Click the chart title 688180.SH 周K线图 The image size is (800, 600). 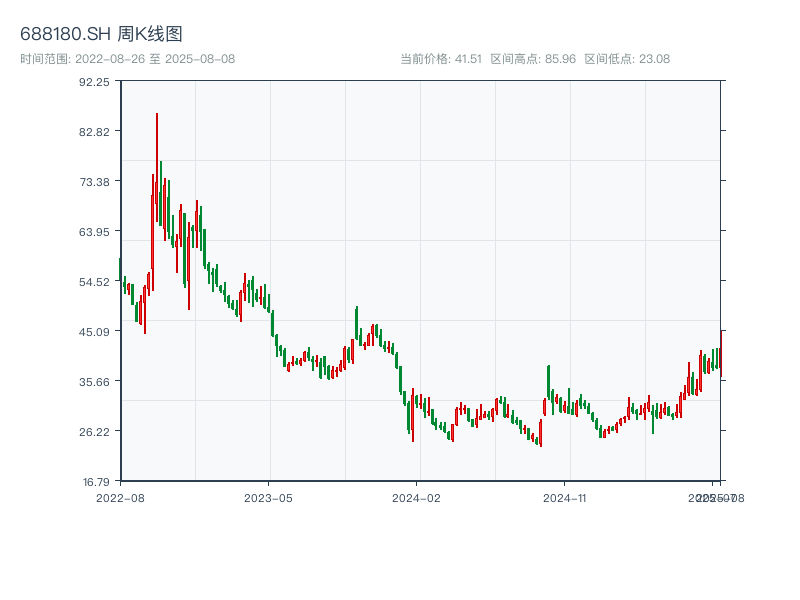(101, 34)
